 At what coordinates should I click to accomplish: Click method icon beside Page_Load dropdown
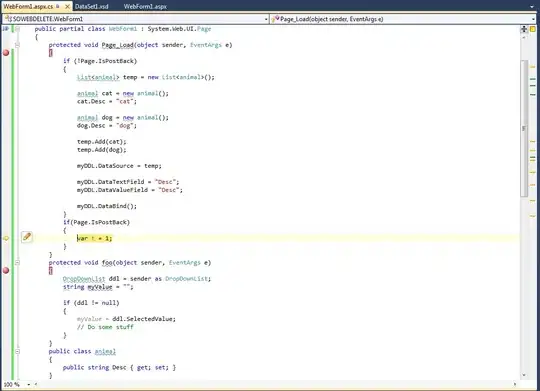[275, 19]
